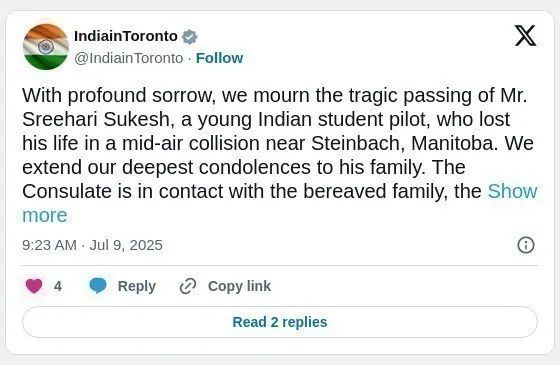Screen dimensions: 560x365
Task: Like the tweet with the heart icon
Action: (x=34, y=286)
